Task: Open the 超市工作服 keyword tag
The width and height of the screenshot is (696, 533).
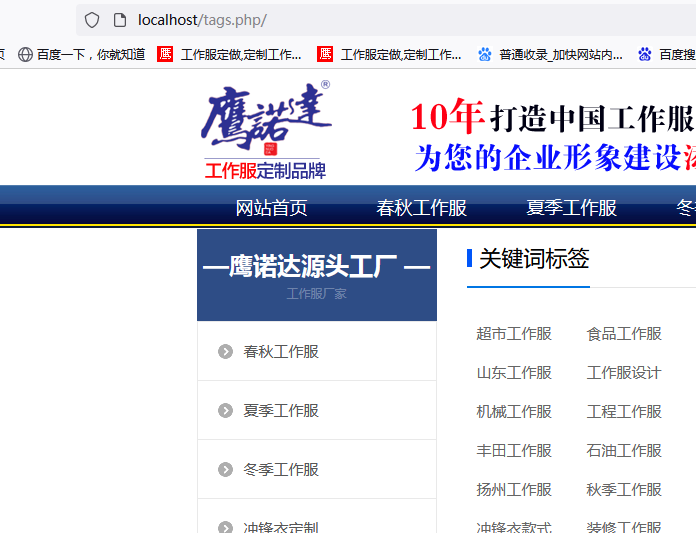Action: pyautogui.click(x=514, y=334)
